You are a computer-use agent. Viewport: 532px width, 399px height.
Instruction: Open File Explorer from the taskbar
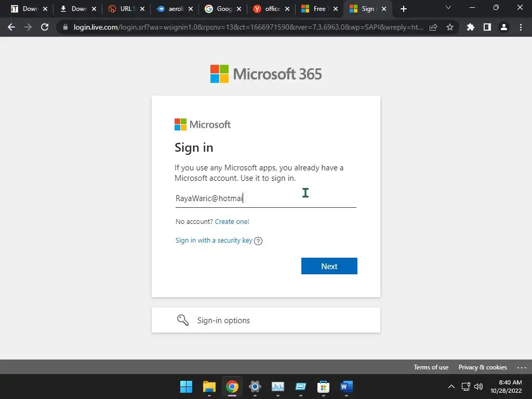pos(209,387)
